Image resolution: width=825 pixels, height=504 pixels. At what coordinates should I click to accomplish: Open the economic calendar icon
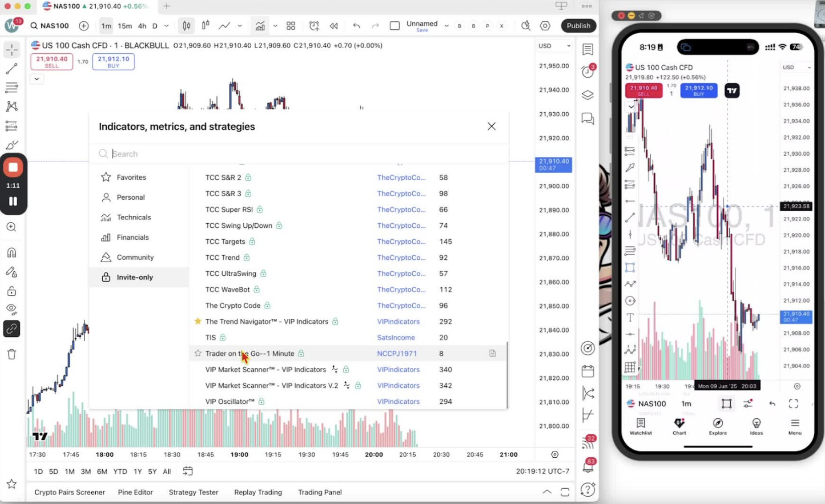pyautogui.click(x=588, y=371)
